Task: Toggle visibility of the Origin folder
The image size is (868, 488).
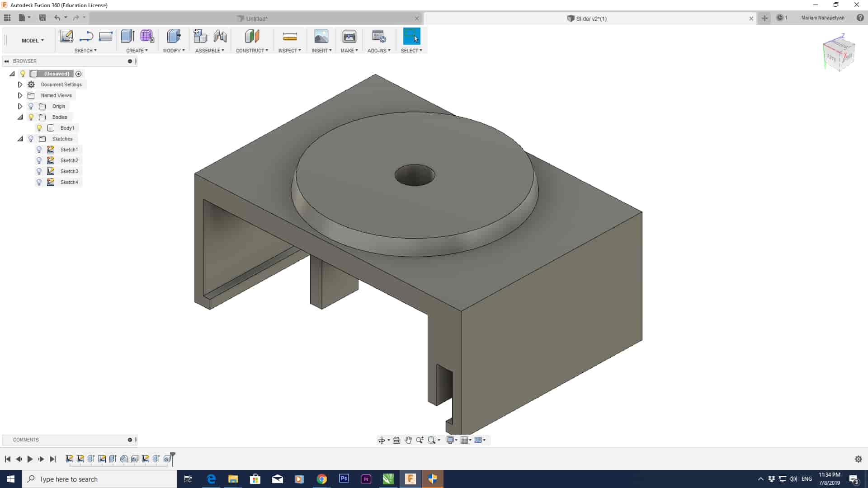Action: (x=31, y=106)
